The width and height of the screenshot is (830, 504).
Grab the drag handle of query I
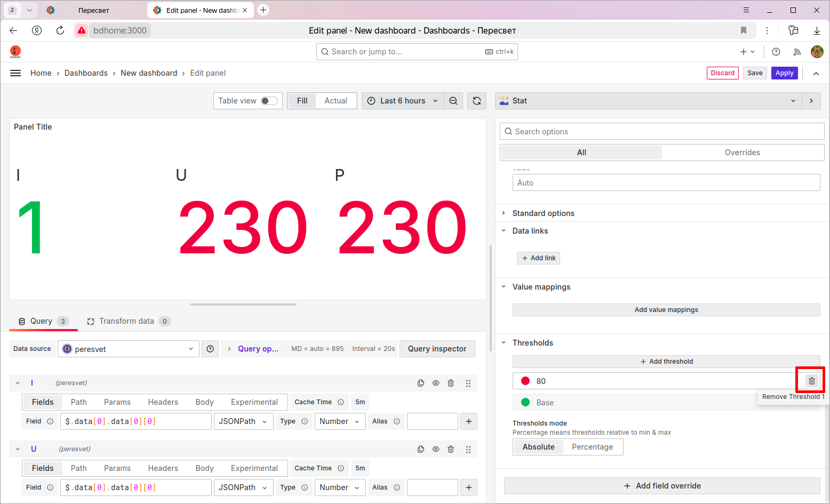pos(468,383)
